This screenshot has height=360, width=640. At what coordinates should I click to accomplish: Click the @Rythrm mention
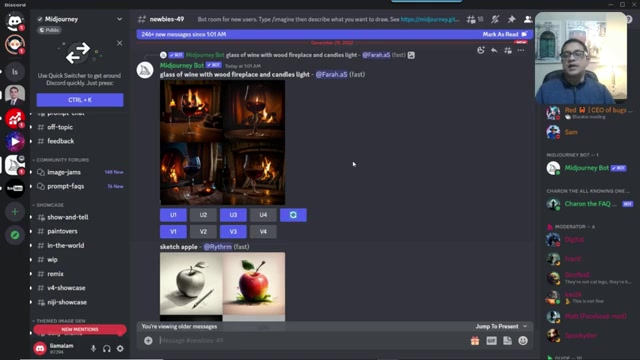(x=218, y=247)
